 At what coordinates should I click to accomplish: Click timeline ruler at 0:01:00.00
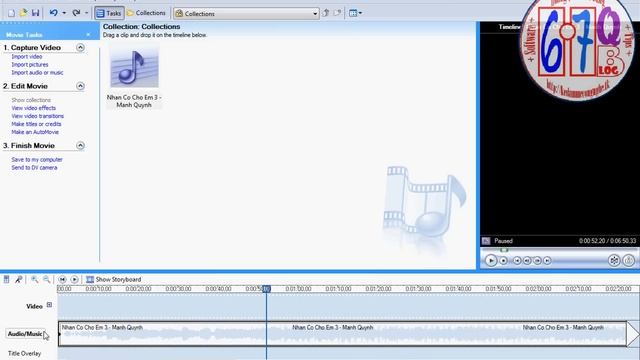(x=298, y=289)
